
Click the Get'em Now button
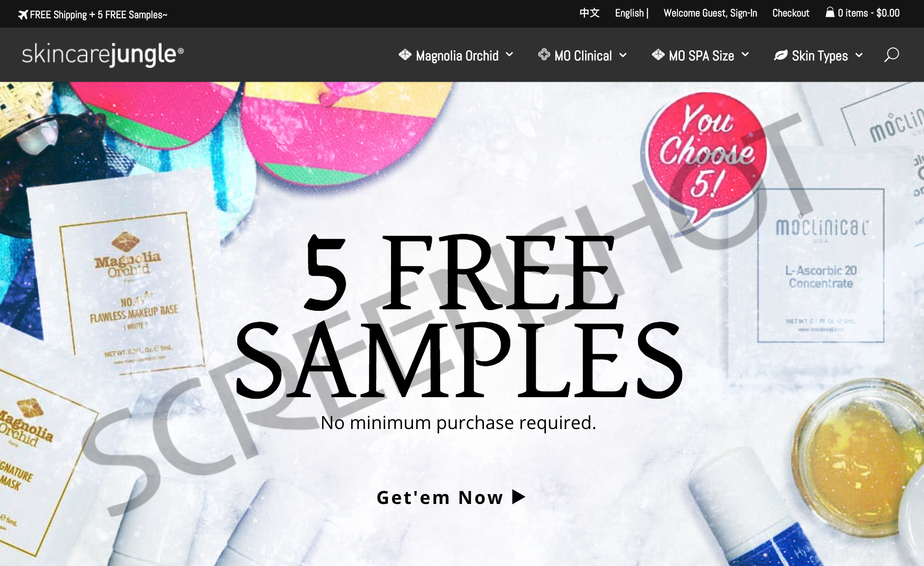tap(451, 497)
